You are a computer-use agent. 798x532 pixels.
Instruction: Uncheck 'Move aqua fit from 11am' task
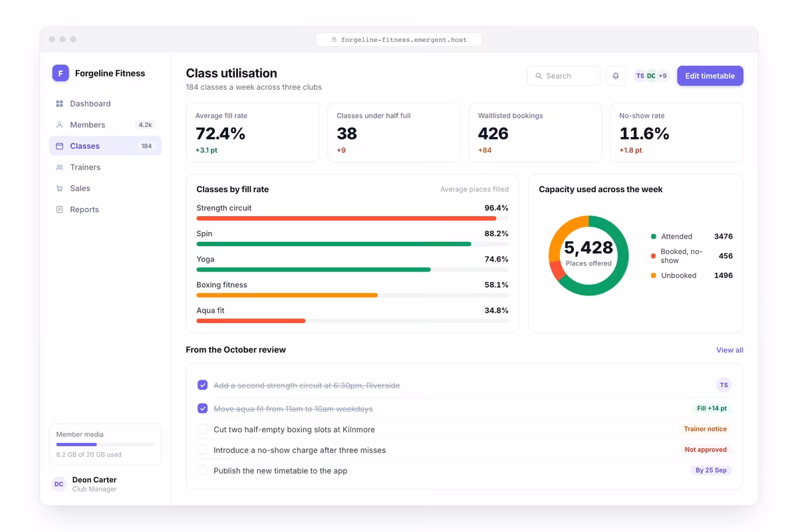pos(203,408)
